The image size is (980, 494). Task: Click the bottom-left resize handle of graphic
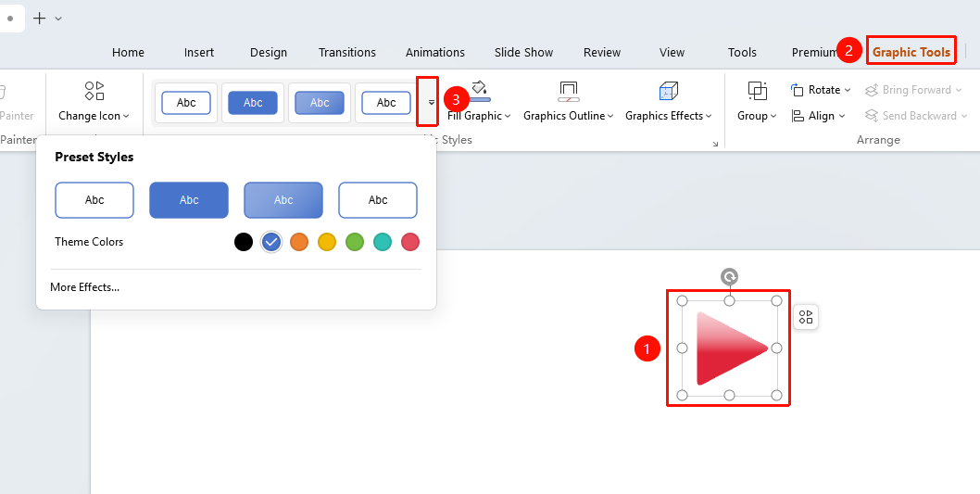point(683,395)
